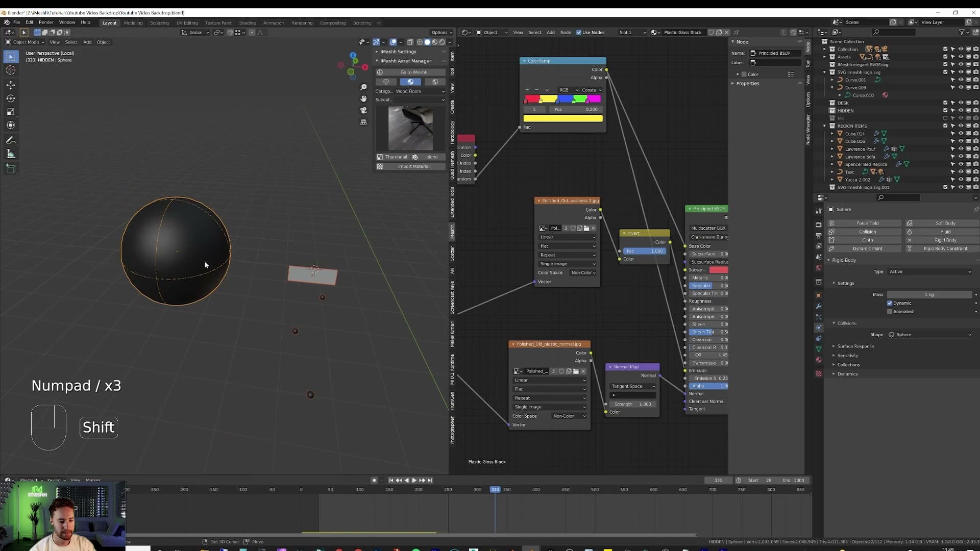Open World properties tab icon
Screen dimensions: 980x551
[819, 268]
